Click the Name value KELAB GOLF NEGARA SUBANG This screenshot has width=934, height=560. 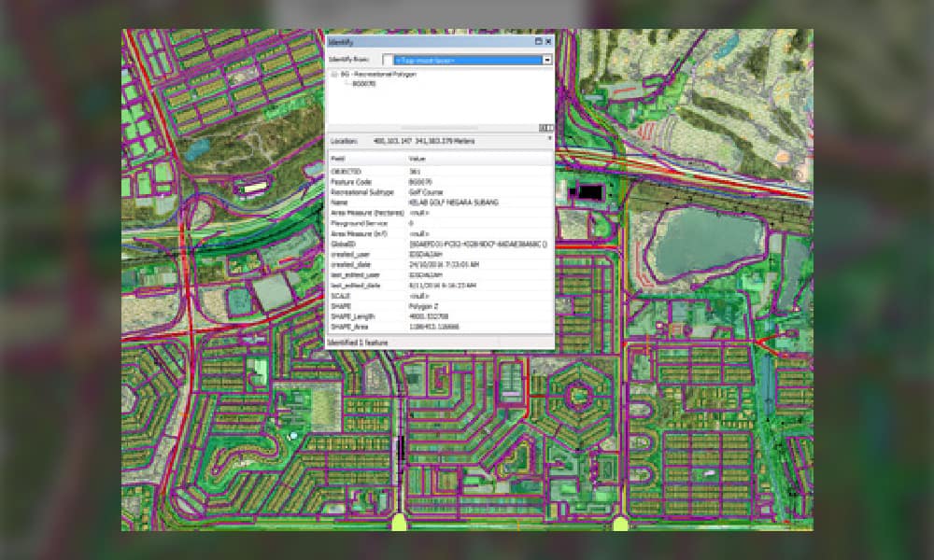click(x=453, y=201)
